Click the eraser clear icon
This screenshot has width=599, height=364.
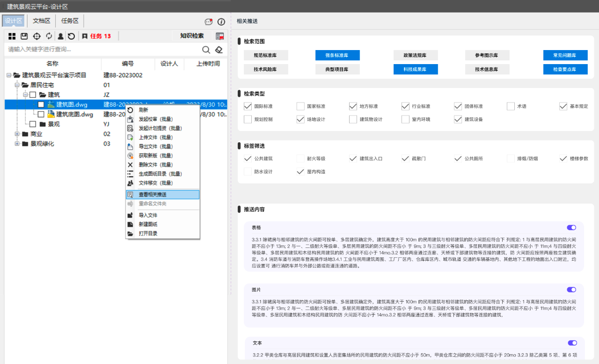219,50
